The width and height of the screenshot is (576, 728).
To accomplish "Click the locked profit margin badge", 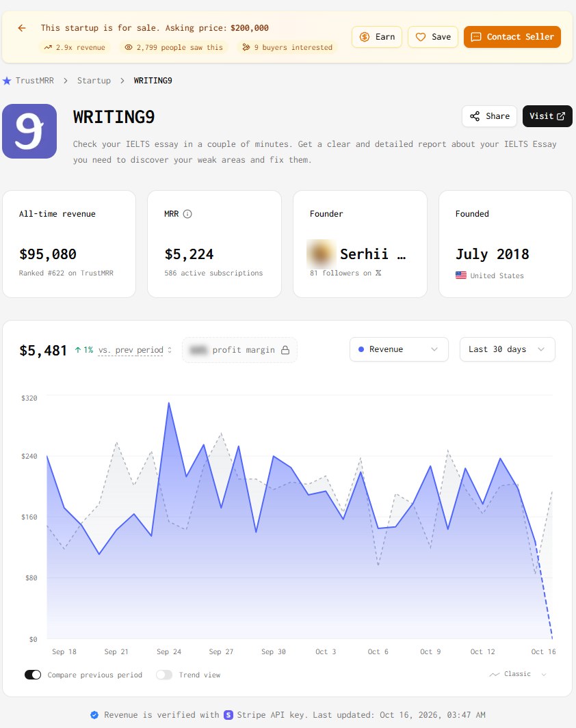I will pyautogui.click(x=239, y=350).
